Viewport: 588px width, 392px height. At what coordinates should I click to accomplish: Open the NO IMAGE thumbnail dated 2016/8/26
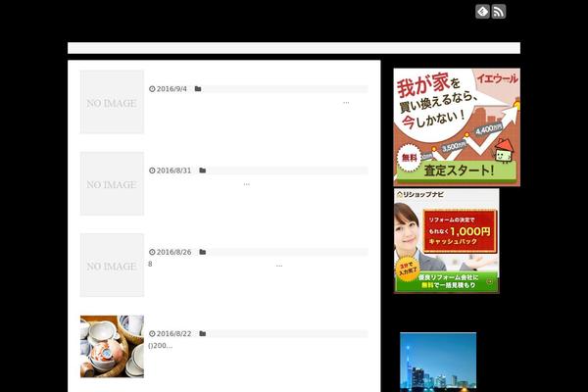pyautogui.click(x=112, y=266)
